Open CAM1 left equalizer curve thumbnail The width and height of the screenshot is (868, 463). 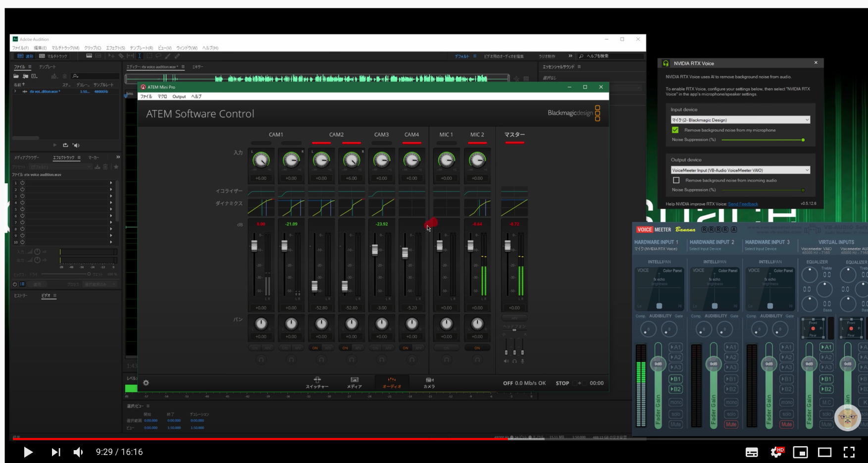[x=261, y=192]
